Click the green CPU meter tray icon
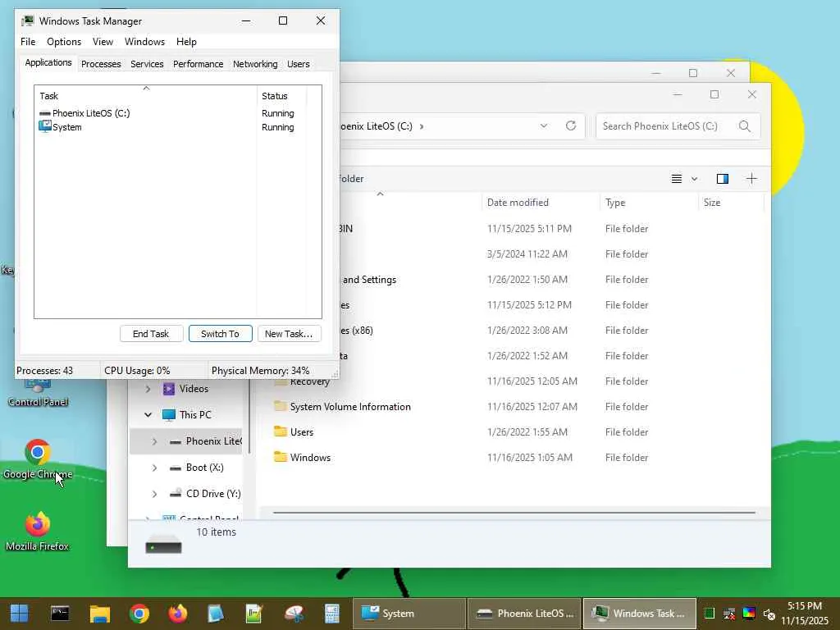 coord(710,614)
